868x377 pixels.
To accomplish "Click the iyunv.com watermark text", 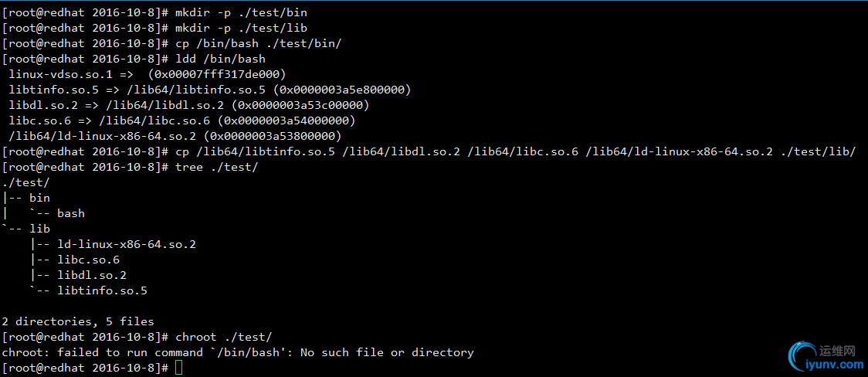I will [832, 364].
